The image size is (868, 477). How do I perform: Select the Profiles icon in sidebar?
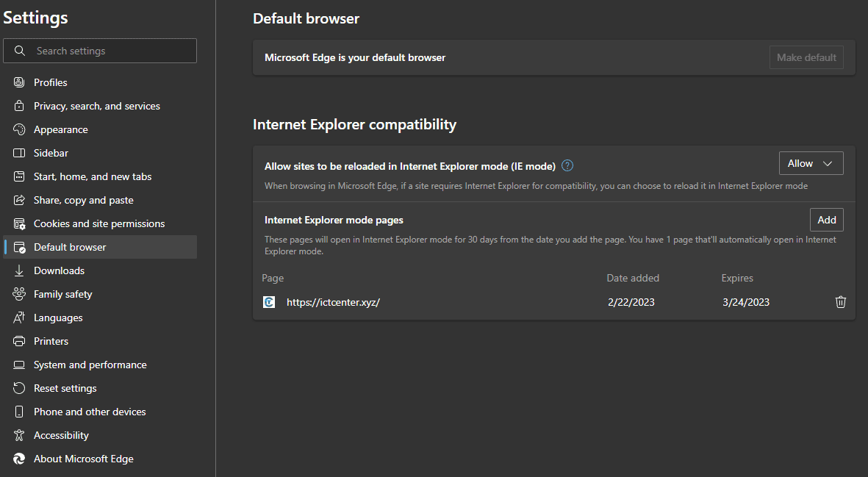(x=18, y=82)
